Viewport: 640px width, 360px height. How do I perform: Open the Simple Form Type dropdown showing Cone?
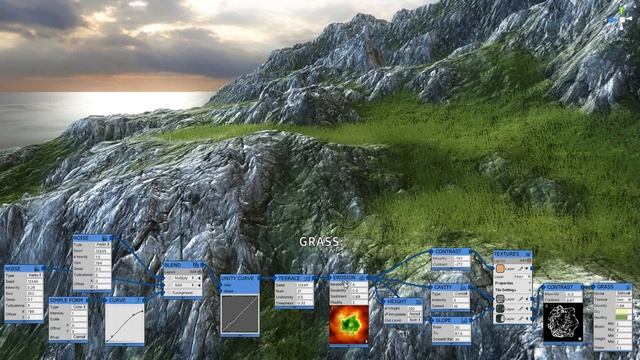coord(79,307)
